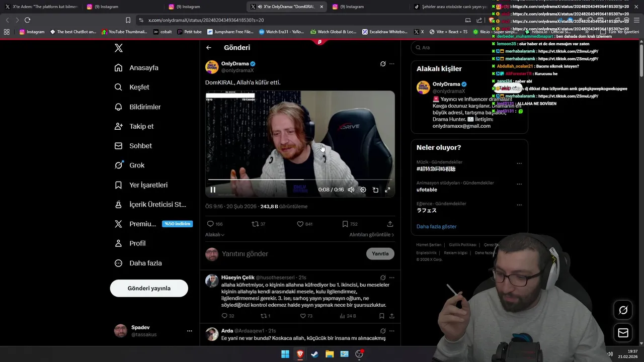644x362 pixels.
Task: Repost Hüseyin Çelik's reply
Action: tap(265, 316)
